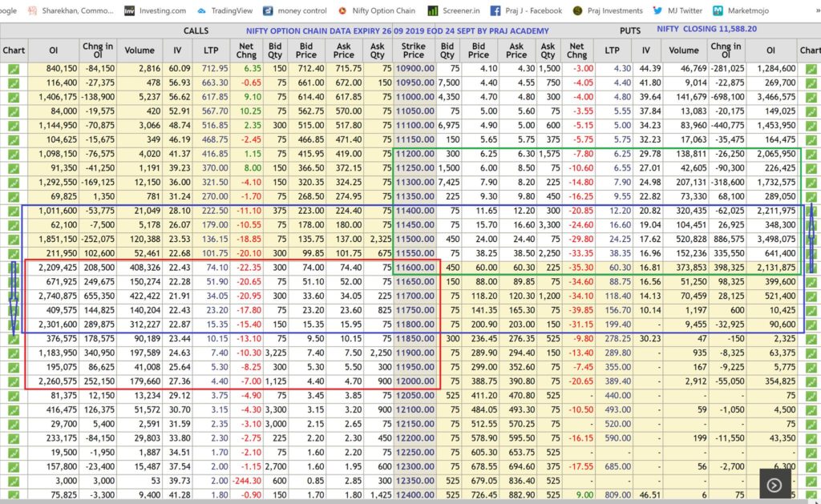Open Calls chart icon in 10900.00 strike row
The width and height of the screenshot is (821, 504).
coord(14,69)
